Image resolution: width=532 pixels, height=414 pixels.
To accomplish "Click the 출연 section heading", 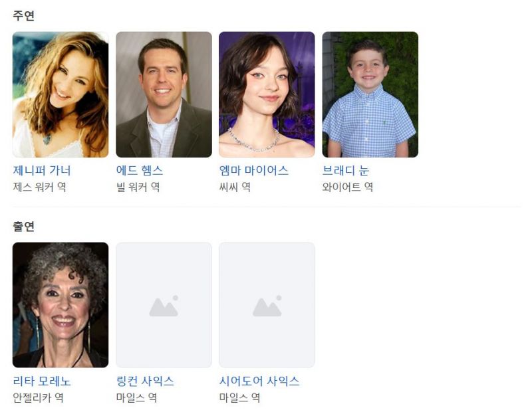I will pyautogui.click(x=23, y=226).
